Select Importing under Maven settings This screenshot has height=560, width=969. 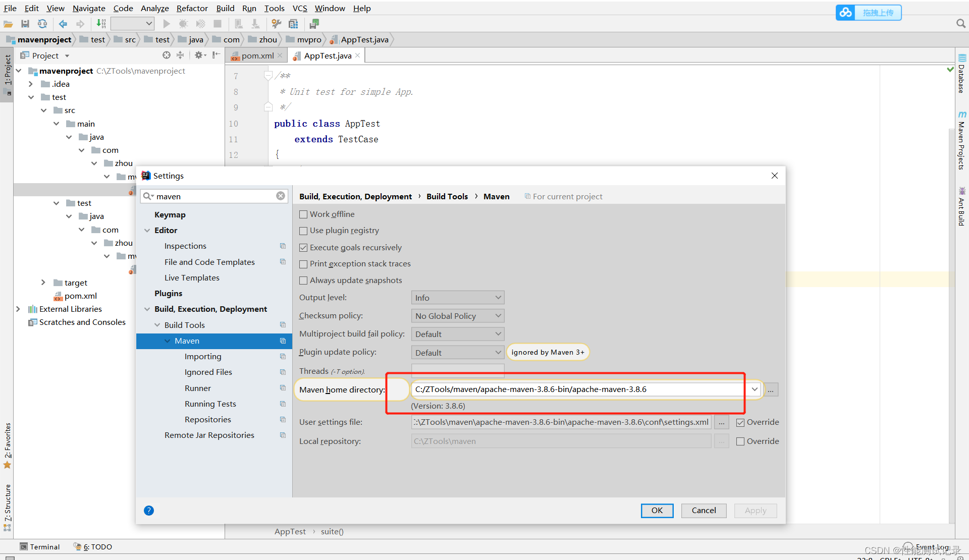(x=203, y=356)
